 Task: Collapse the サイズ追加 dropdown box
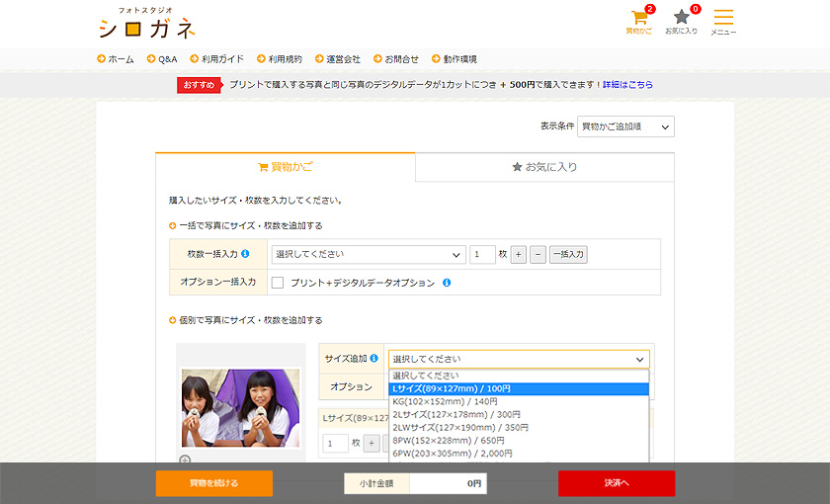519,359
